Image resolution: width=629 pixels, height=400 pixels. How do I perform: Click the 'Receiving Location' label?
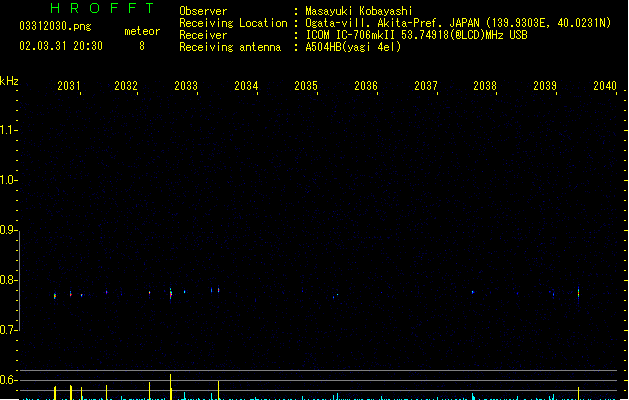coord(233,23)
